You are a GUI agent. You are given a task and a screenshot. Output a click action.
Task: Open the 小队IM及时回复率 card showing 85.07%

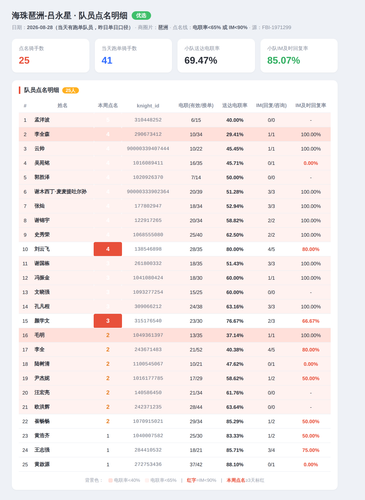299,56
